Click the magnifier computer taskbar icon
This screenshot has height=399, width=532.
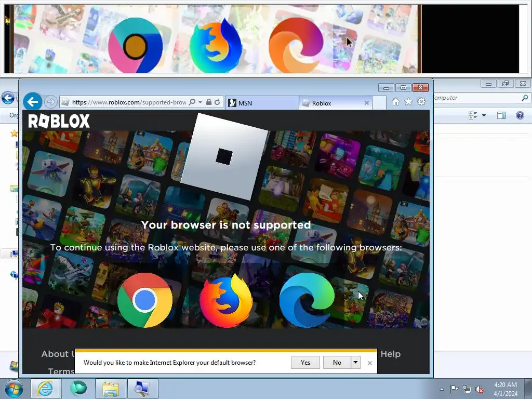(142, 389)
